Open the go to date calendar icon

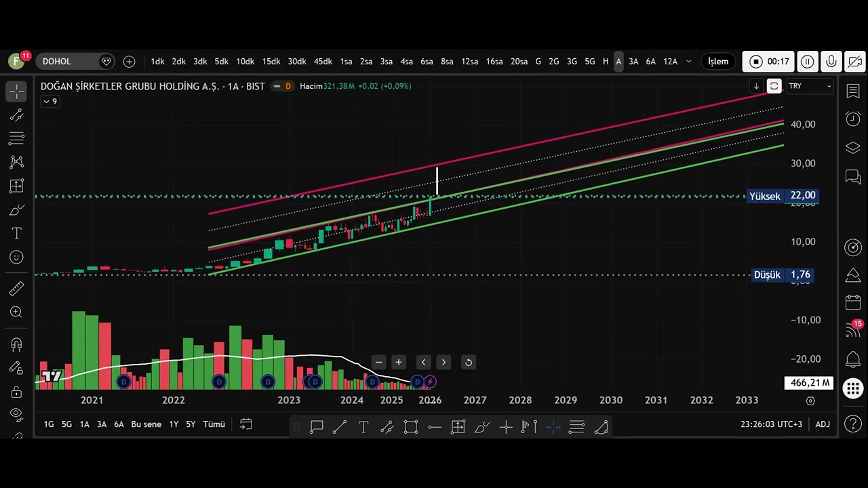point(246,424)
